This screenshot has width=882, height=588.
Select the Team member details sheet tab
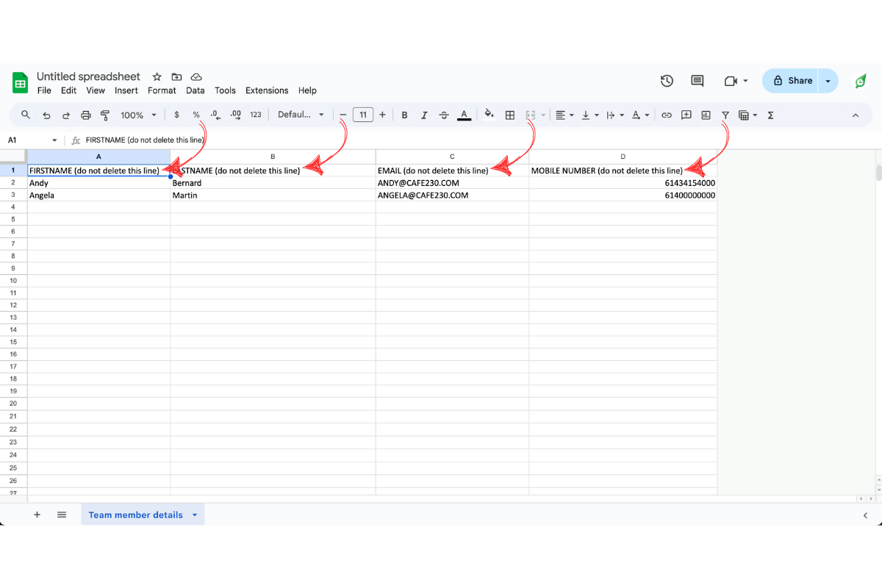point(136,514)
